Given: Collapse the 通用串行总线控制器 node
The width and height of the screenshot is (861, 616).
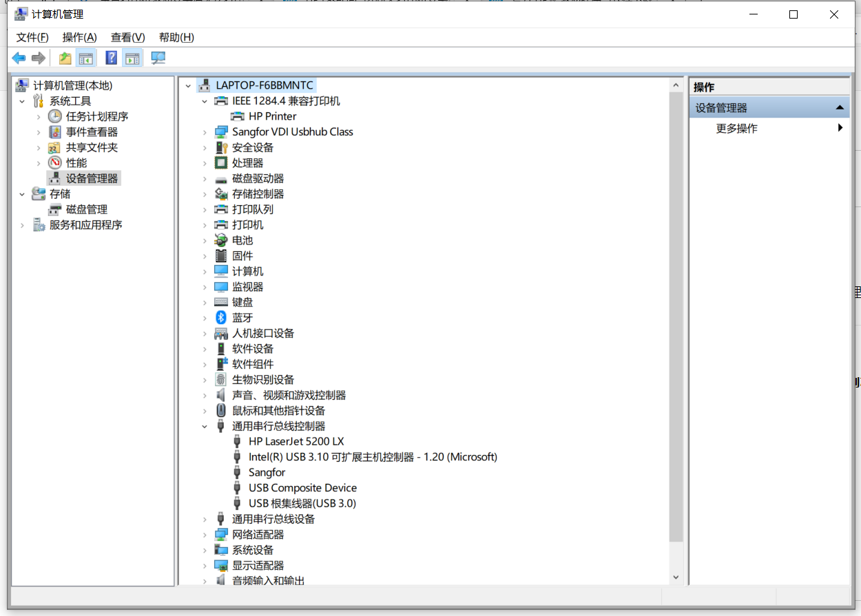Looking at the screenshot, I should coord(205,426).
